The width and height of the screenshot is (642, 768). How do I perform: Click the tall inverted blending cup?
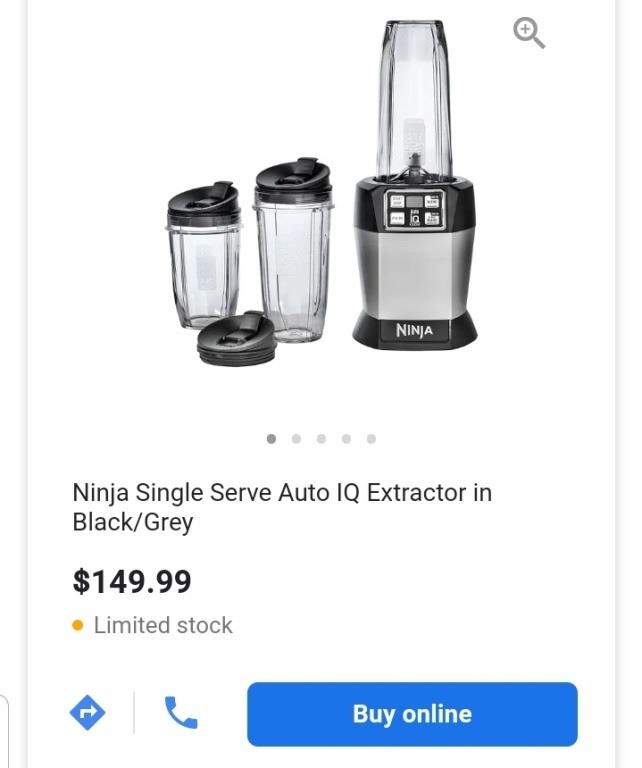(414, 100)
